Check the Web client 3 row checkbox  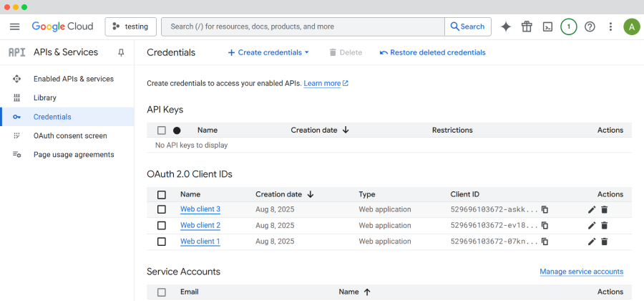[x=162, y=209]
